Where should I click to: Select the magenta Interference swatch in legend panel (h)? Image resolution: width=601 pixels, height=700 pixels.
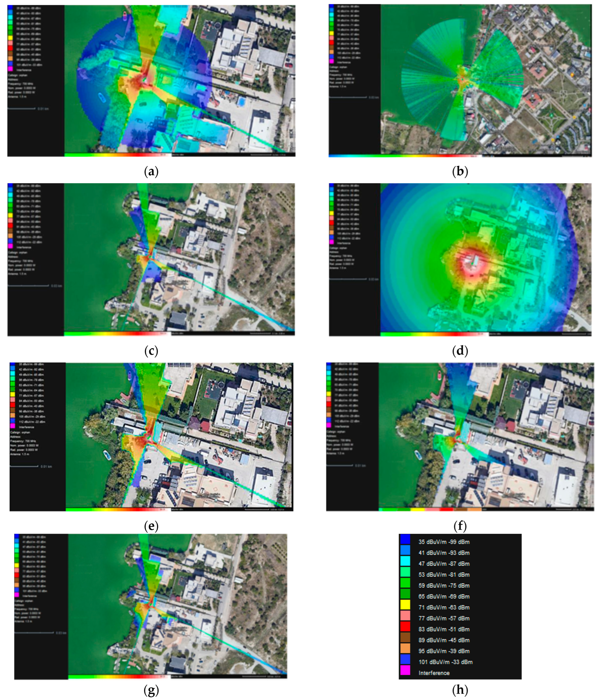click(405, 670)
